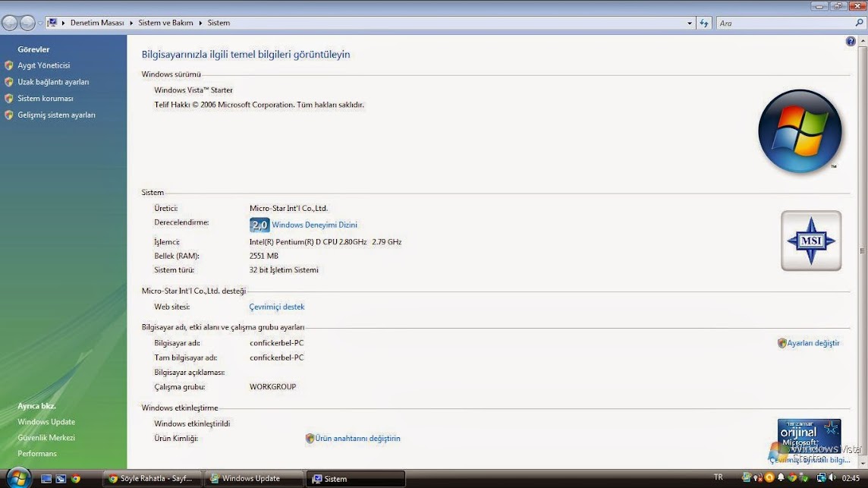Expand the Denetim Masası breadcrumb arrow

coord(131,24)
